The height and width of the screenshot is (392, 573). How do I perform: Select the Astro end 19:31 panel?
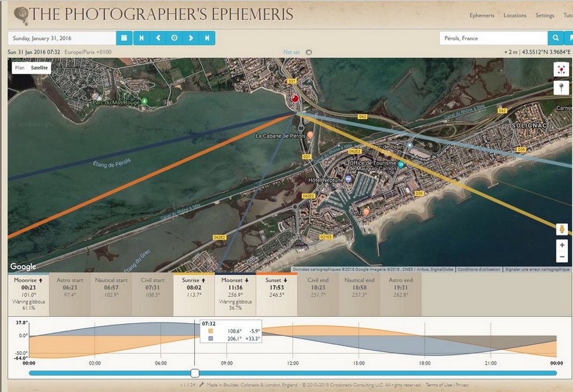pos(400,294)
